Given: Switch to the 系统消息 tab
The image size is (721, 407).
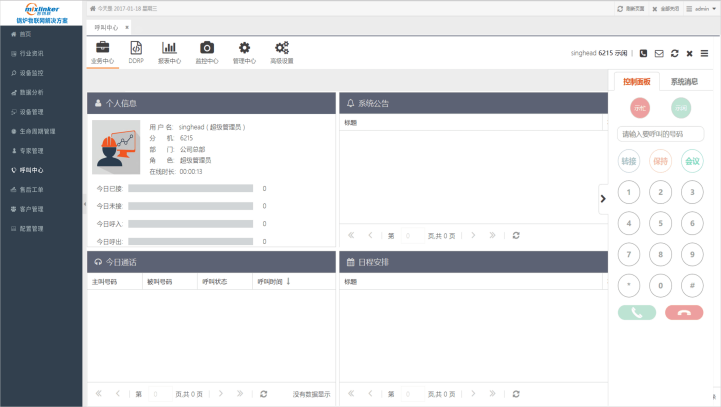Looking at the screenshot, I should pyautogui.click(x=684, y=81).
